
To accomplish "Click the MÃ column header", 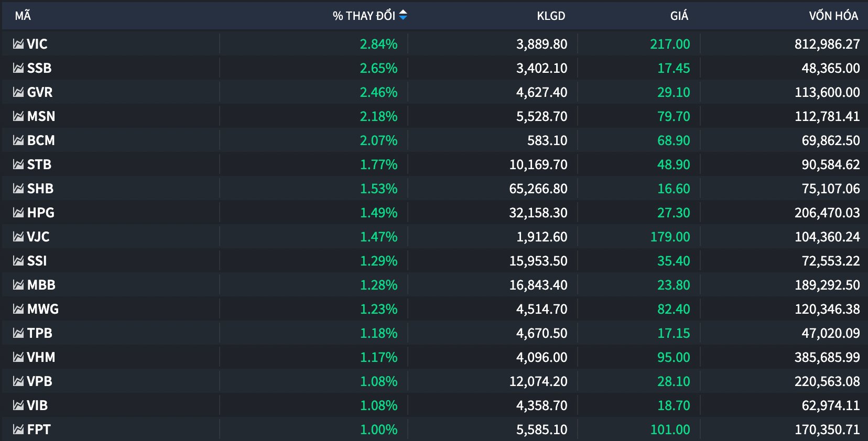I will click(23, 16).
